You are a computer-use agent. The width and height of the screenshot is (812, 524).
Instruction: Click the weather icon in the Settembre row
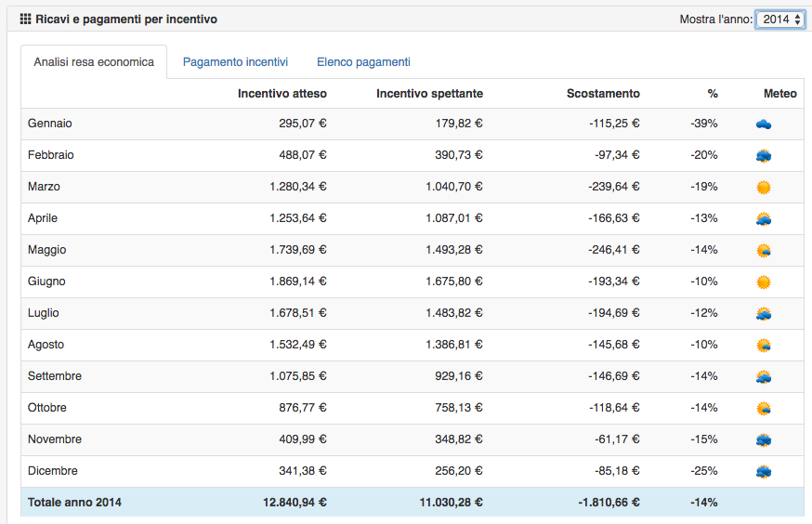(x=764, y=376)
